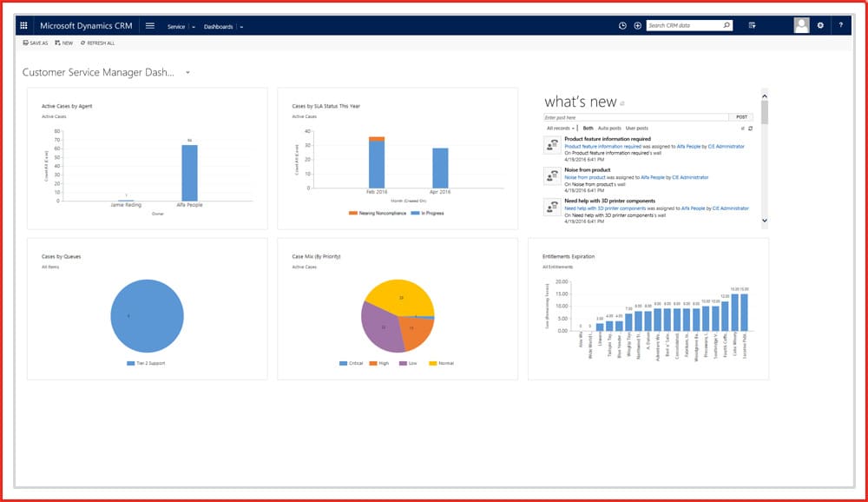
Task: Open the hamburger navigation menu
Action: 150,26
